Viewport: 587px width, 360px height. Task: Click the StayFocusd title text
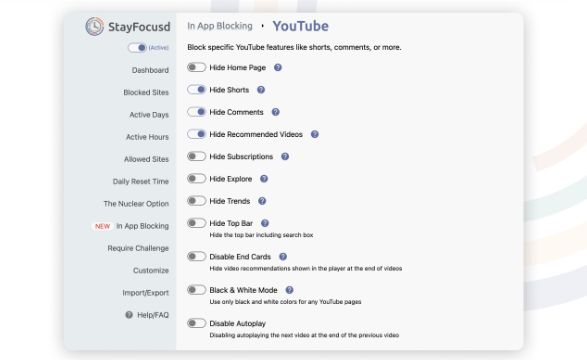139,27
